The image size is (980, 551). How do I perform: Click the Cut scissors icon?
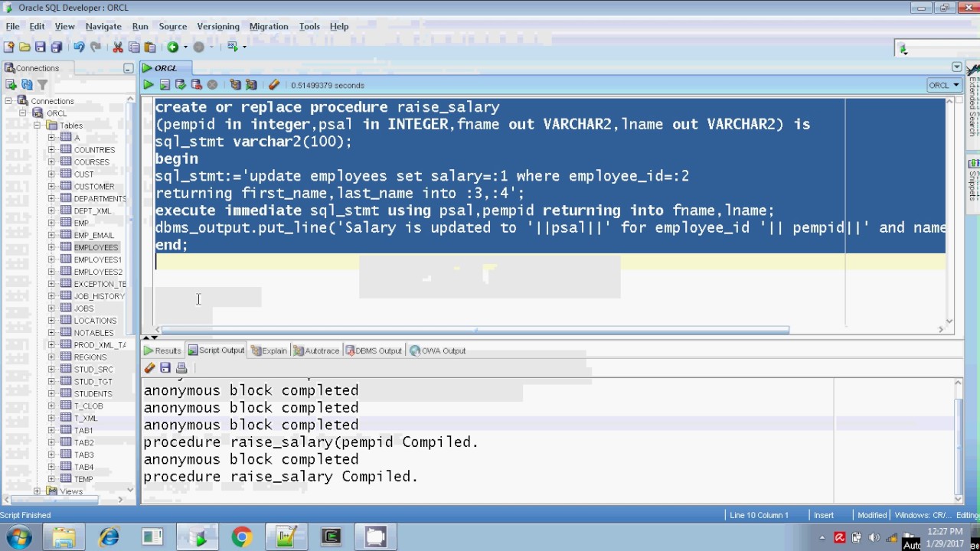point(118,47)
